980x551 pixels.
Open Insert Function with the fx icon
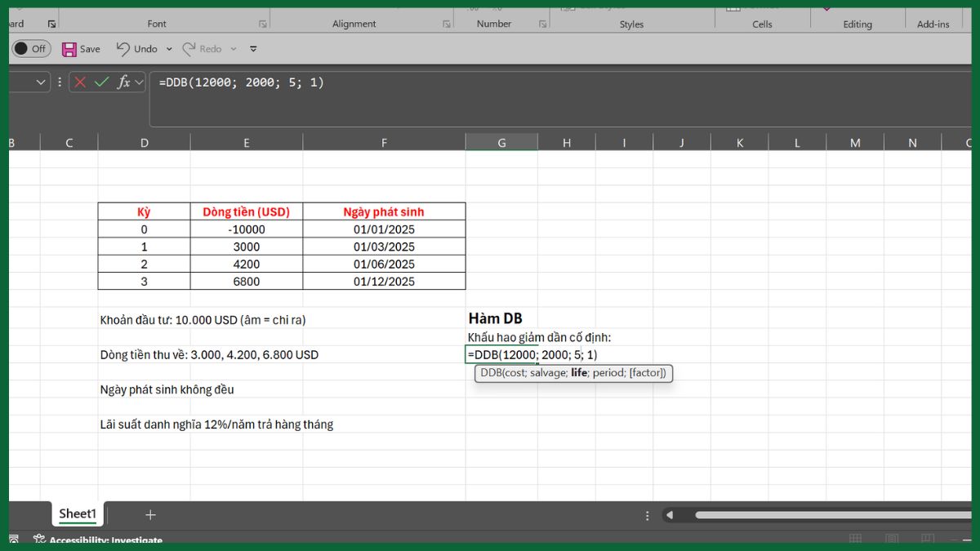pos(123,81)
